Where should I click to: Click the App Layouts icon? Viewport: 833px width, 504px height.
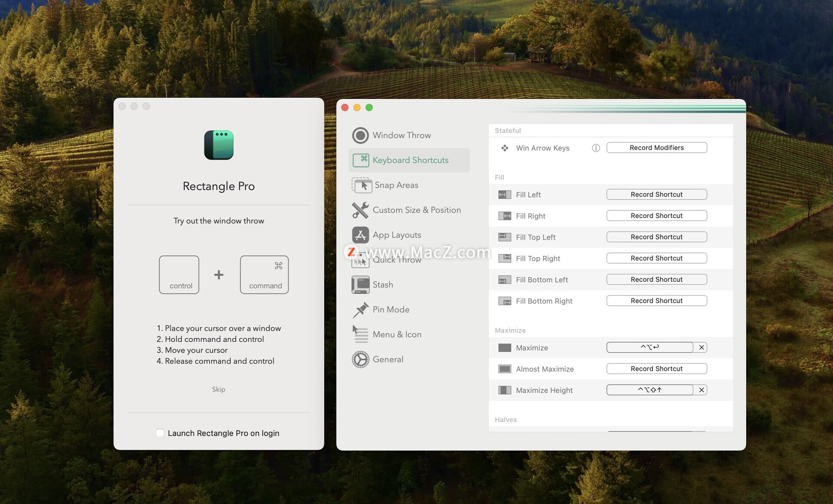(360, 235)
